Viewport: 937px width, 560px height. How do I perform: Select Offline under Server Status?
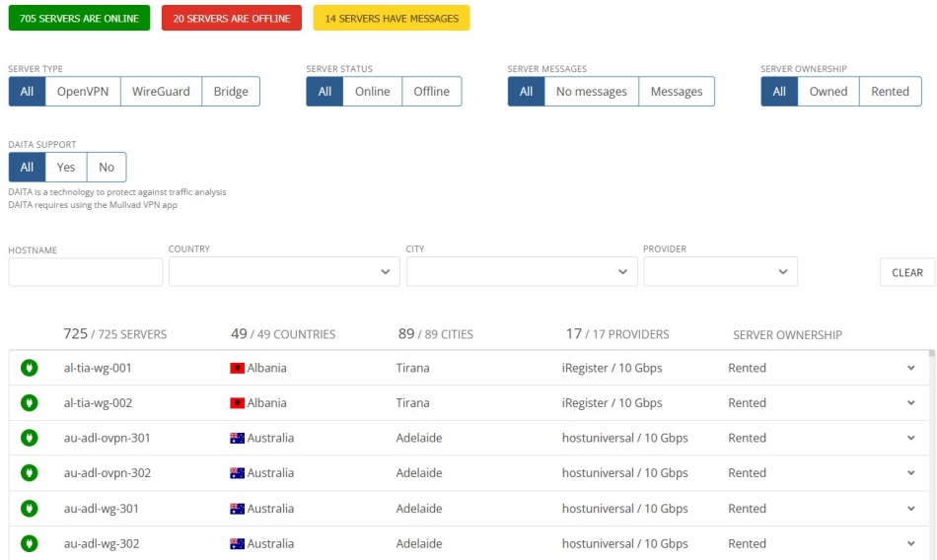[431, 92]
